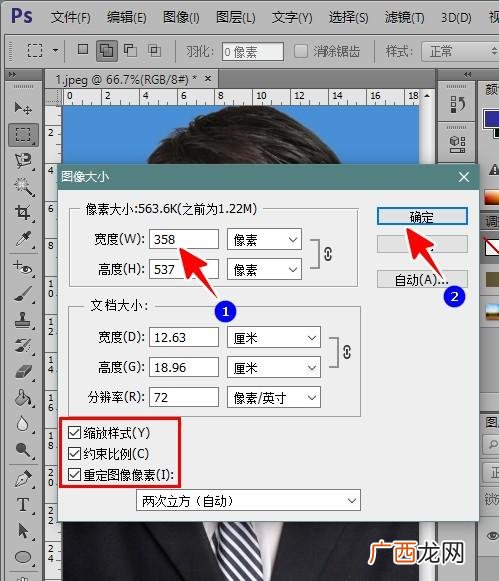Screen dimensions: 499x581
Task: Select the Eraser tool
Action: 23,372
